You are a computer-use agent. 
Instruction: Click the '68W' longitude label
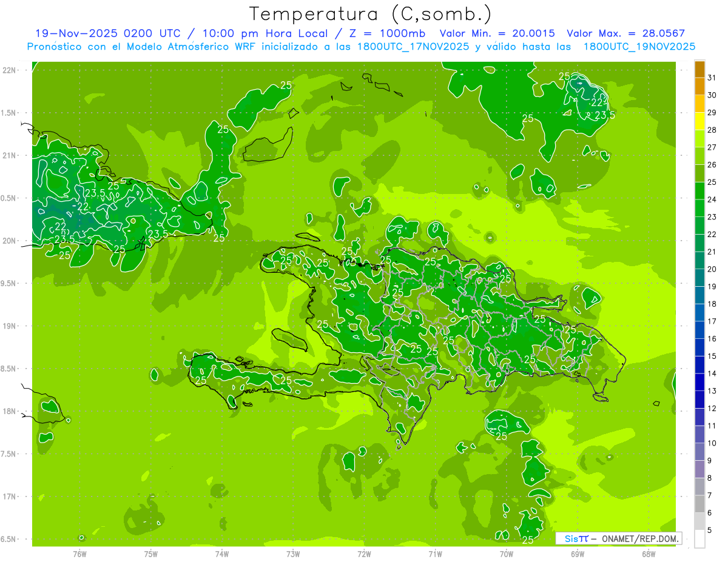click(649, 554)
